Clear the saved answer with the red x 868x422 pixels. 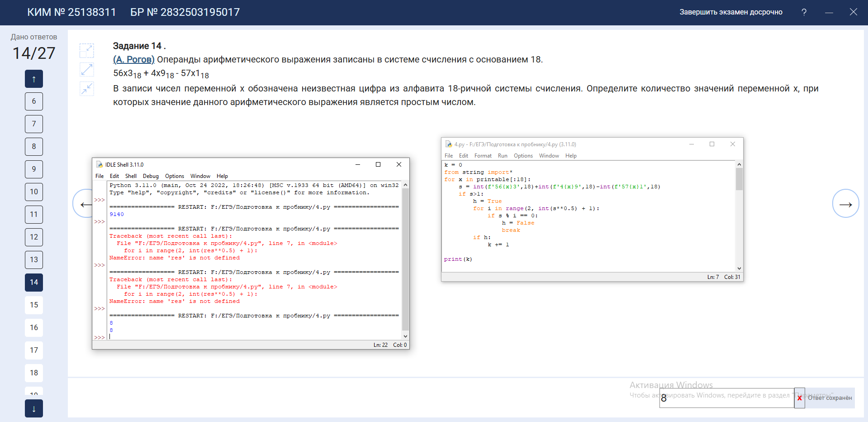point(799,398)
